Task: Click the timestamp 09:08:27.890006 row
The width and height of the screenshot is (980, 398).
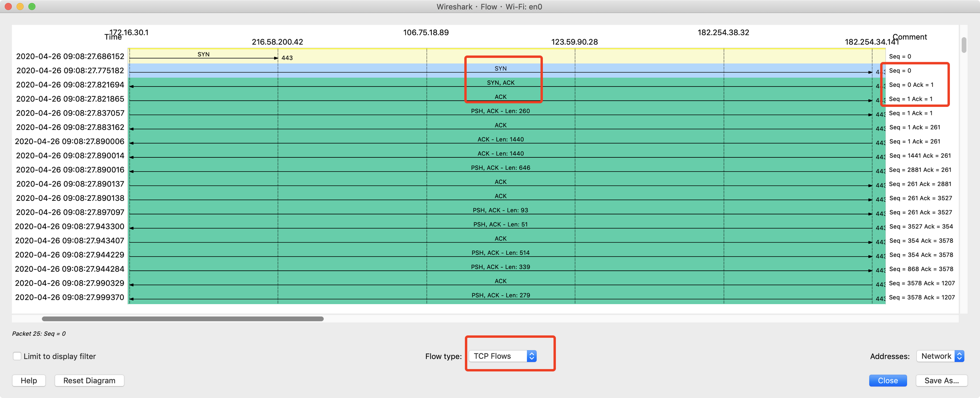Action: pyautogui.click(x=70, y=142)
